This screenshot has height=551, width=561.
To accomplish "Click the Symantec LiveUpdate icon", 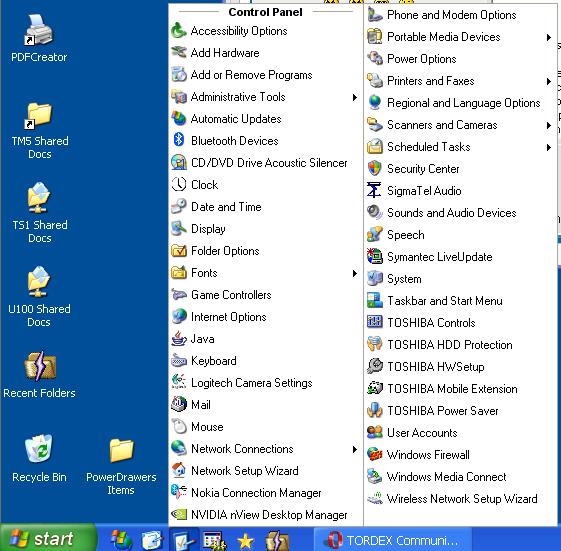I will [375, 256].
